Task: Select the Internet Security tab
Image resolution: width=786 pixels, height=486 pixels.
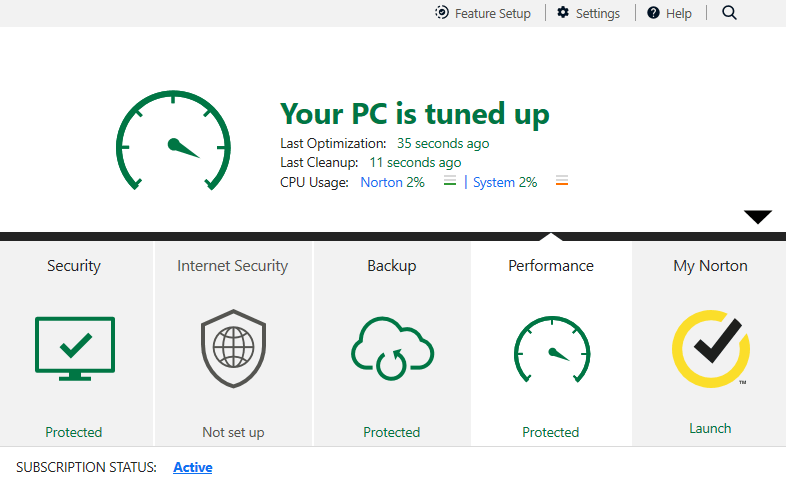Action: pyautogui.click(x=233, y=344)
